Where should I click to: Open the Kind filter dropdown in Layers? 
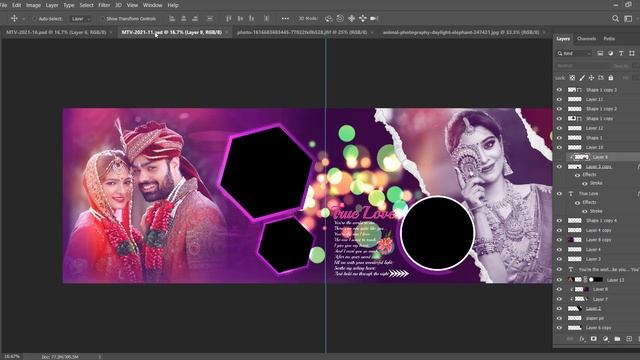574,53
